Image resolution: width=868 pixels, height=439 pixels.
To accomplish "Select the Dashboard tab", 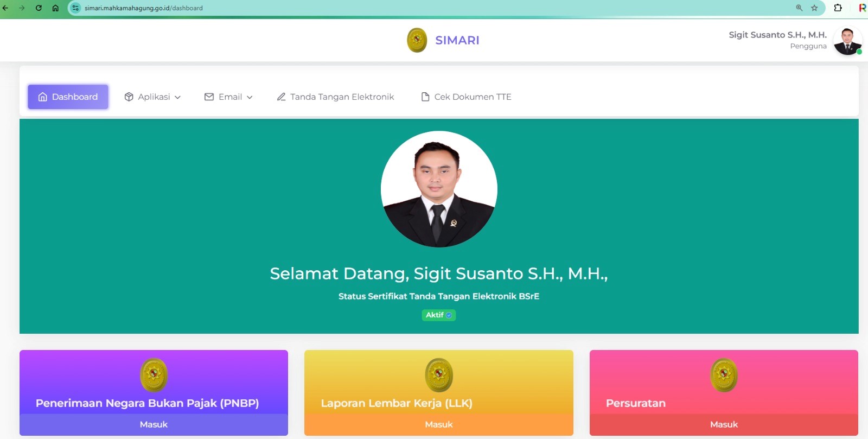I will click(68, 97).
